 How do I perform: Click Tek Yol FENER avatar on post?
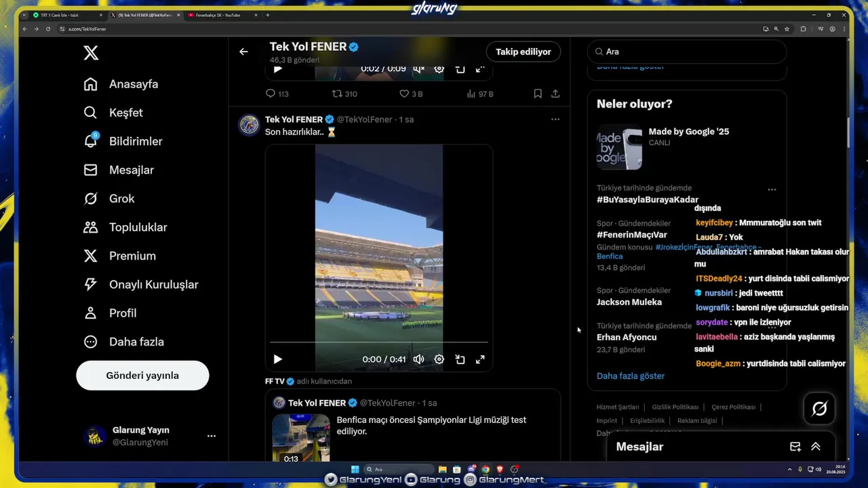pos(249,125)
